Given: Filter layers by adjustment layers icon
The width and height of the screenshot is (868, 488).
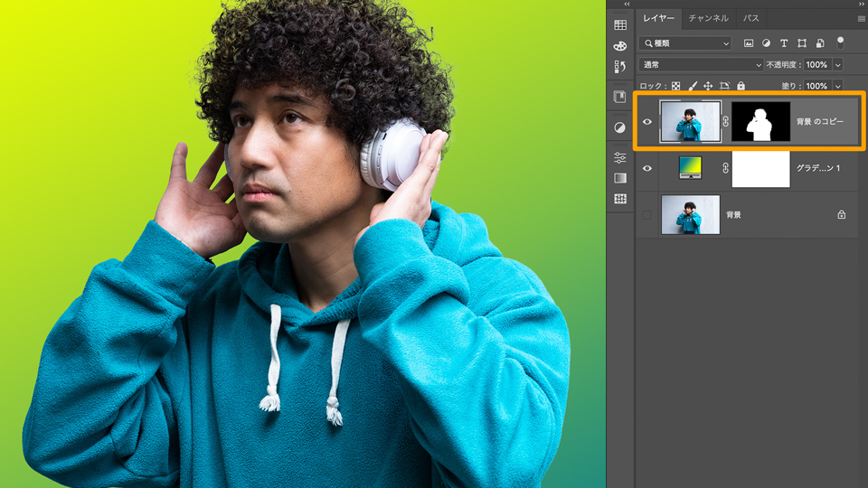Looking at the screenshot, I should (x=766, y=43).
